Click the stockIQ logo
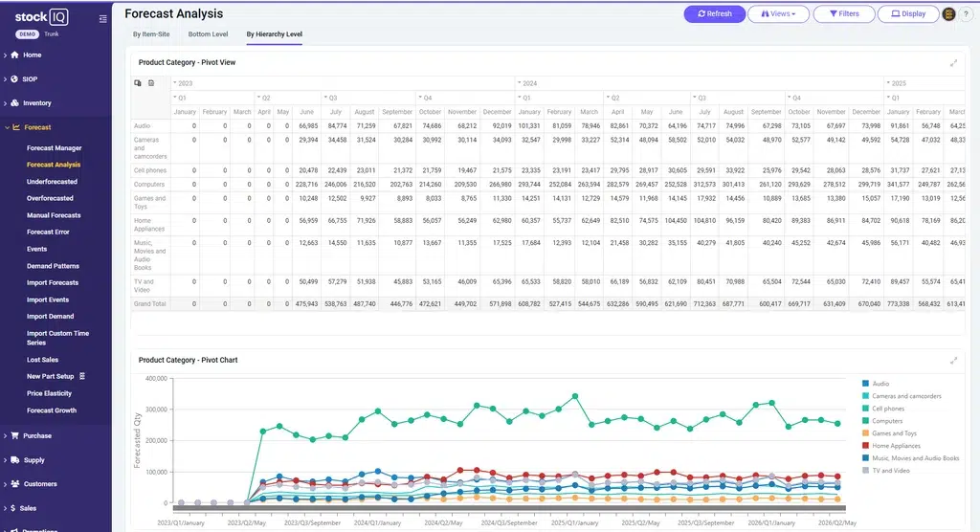Screen dimensions: 980x532 41,17
